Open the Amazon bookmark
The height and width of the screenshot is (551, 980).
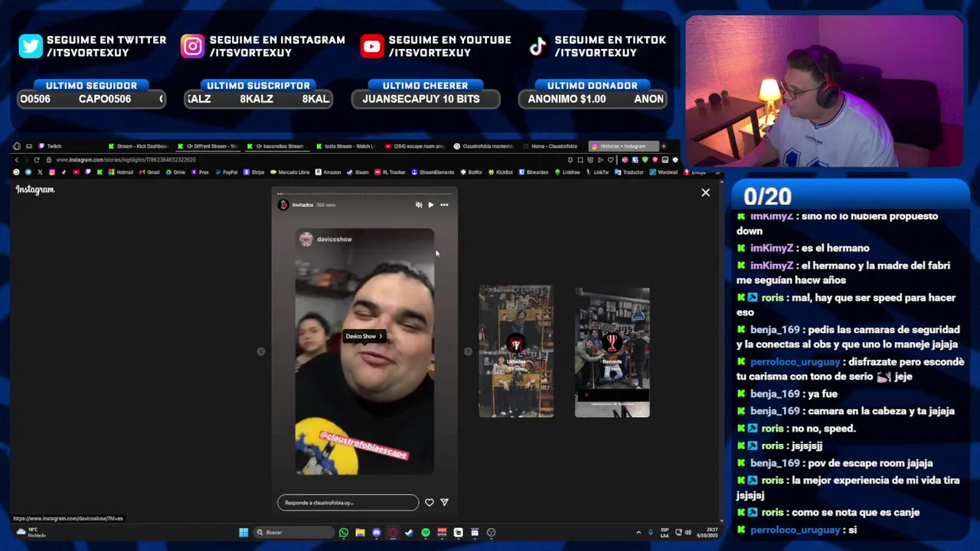[x=328, y=172]
